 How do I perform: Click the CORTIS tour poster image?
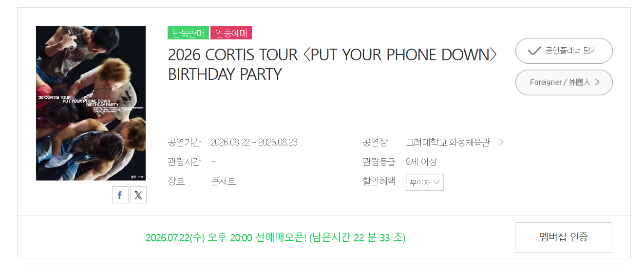(91, 103)
